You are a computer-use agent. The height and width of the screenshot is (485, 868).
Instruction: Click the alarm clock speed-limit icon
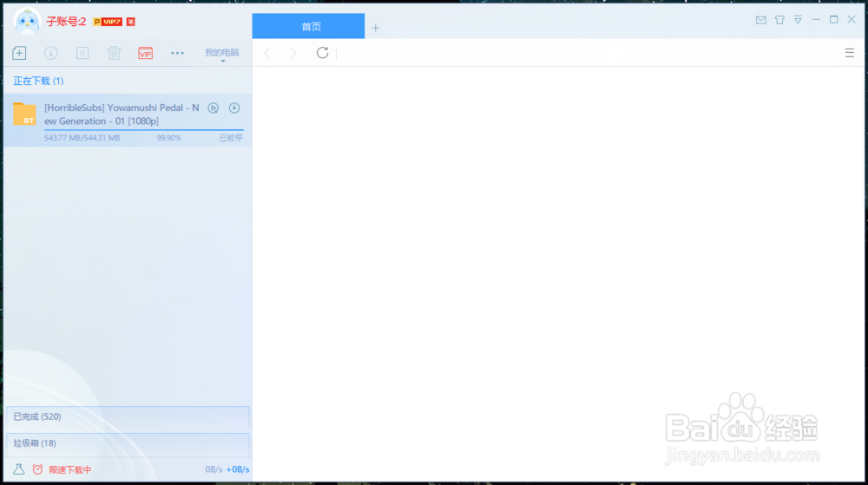tap(37, 469)
